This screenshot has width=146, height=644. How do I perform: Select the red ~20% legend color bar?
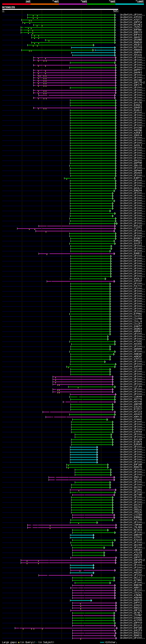[16, 4]
